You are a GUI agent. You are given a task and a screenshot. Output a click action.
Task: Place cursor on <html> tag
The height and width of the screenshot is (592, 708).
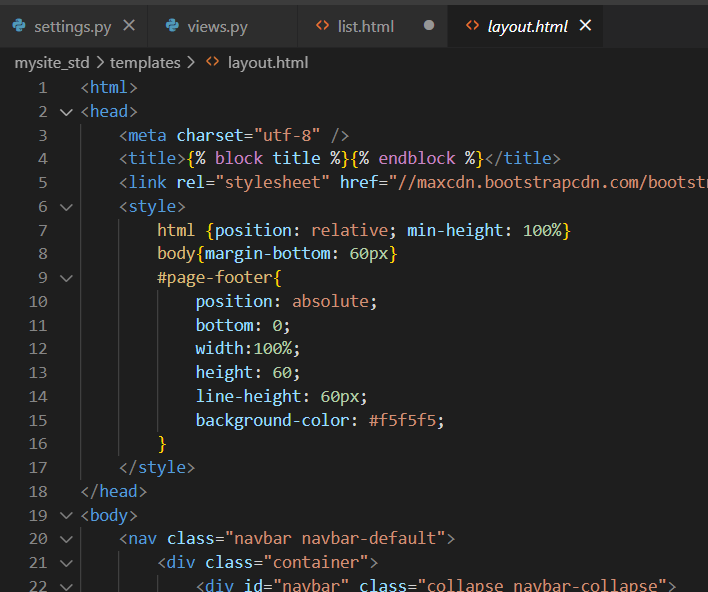coord(109,88)
